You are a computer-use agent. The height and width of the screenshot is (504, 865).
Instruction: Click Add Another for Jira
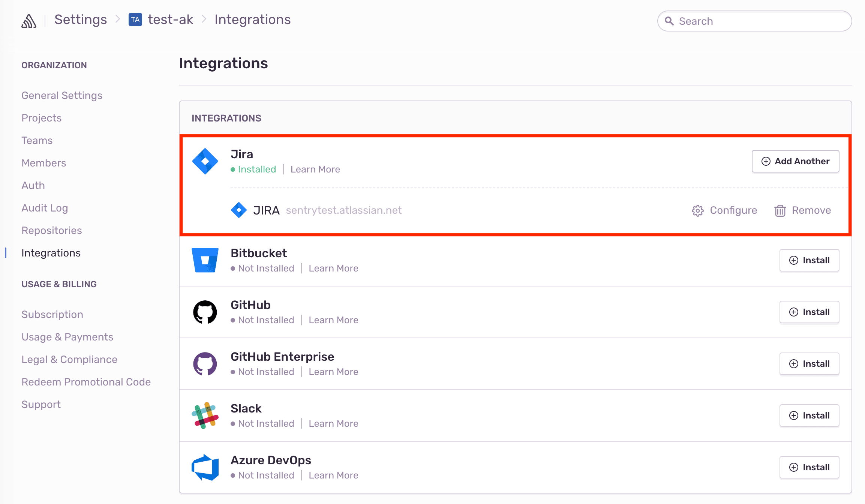click(795, 161)
